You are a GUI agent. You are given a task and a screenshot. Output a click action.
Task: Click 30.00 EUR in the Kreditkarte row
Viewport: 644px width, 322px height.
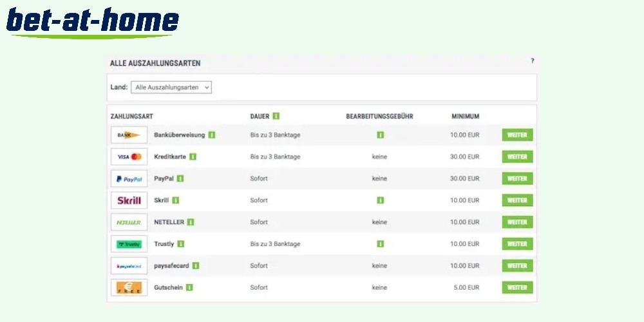465,157
